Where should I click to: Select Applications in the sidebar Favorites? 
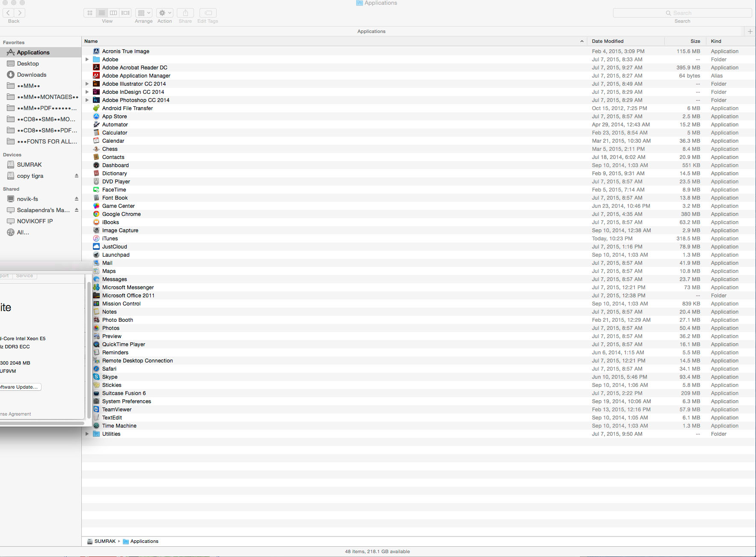pyautogui.click(x=41, y=52)
